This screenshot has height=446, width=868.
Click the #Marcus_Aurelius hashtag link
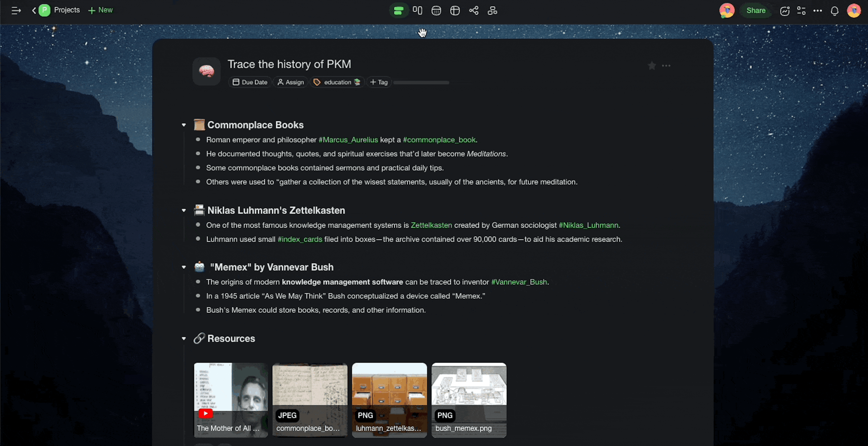[x=348, y=139]
